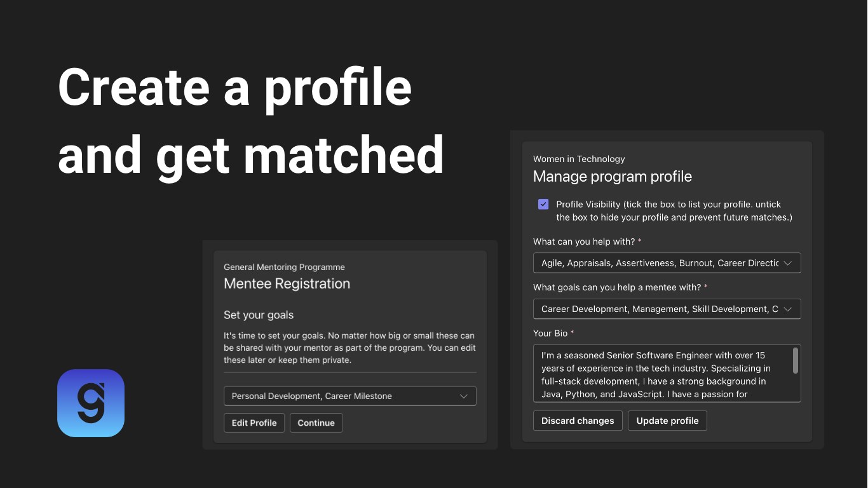Expand the Career Development, Management dropdown
This screenshot has height=488, width=868.
pyautogui.click(x=667, y=309)
